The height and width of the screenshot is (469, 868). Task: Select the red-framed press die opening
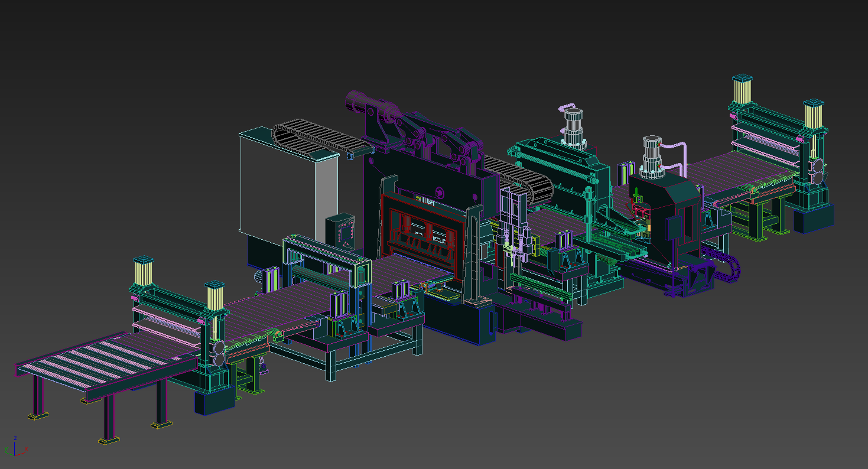pos(422,233)
